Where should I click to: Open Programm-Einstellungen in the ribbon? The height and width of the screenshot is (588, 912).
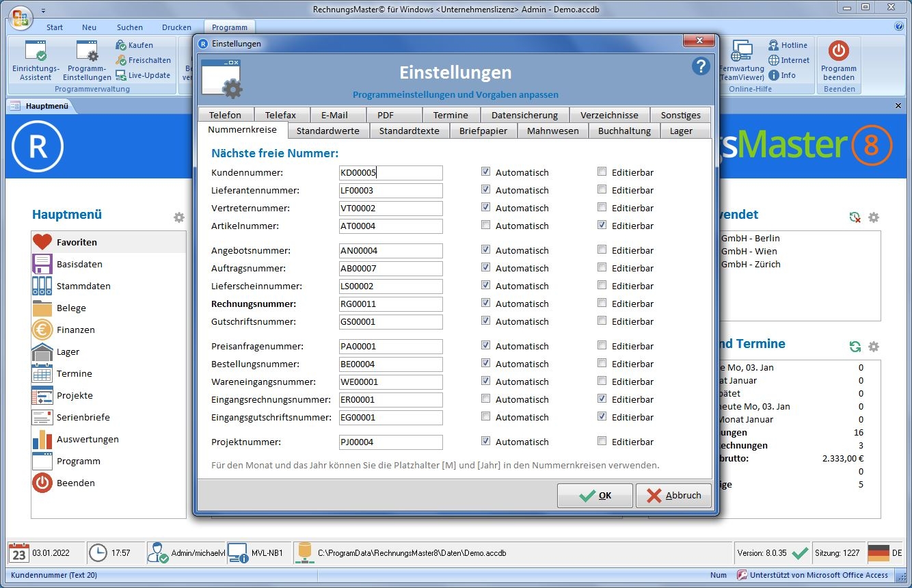[x=87, y=60]
